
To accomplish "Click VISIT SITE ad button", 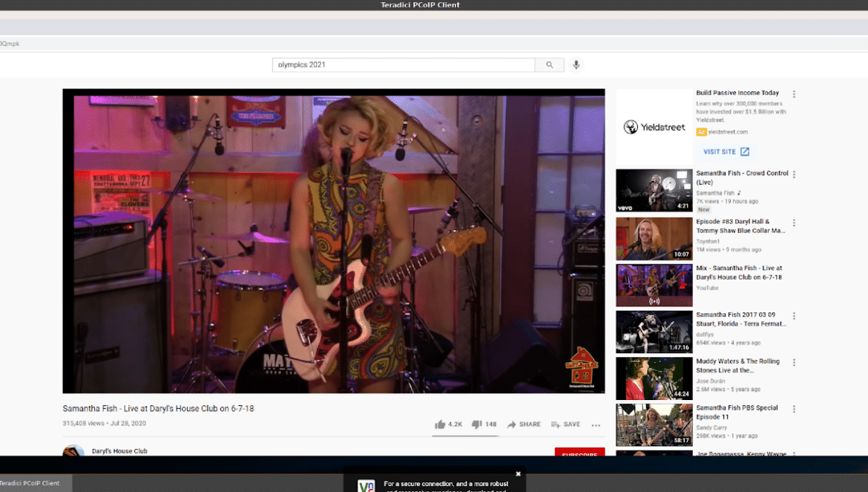I will pos(726,151).
